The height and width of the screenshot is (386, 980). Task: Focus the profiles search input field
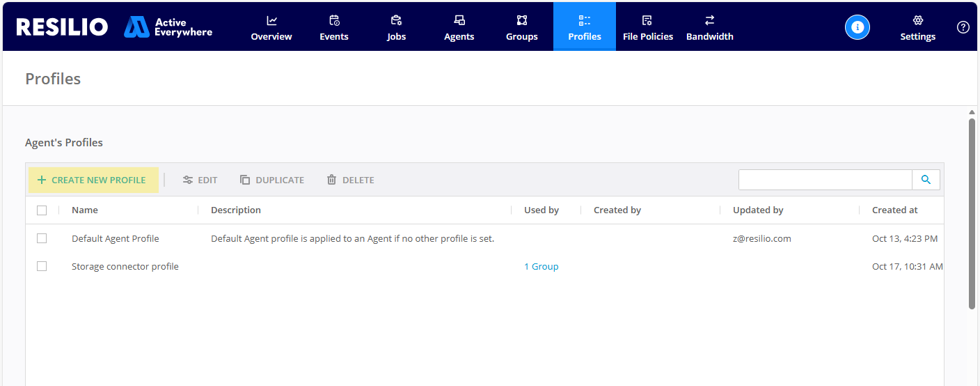[825, 180]
